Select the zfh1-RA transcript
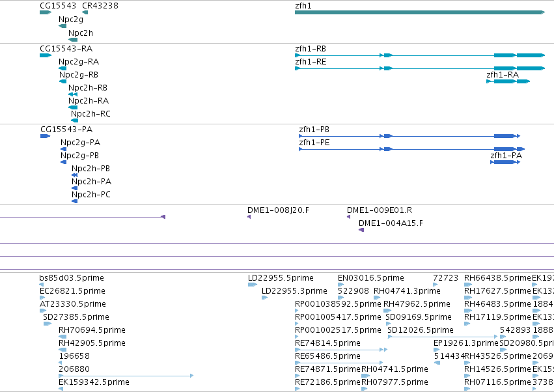The image size is (554, 392). point(508,81)
